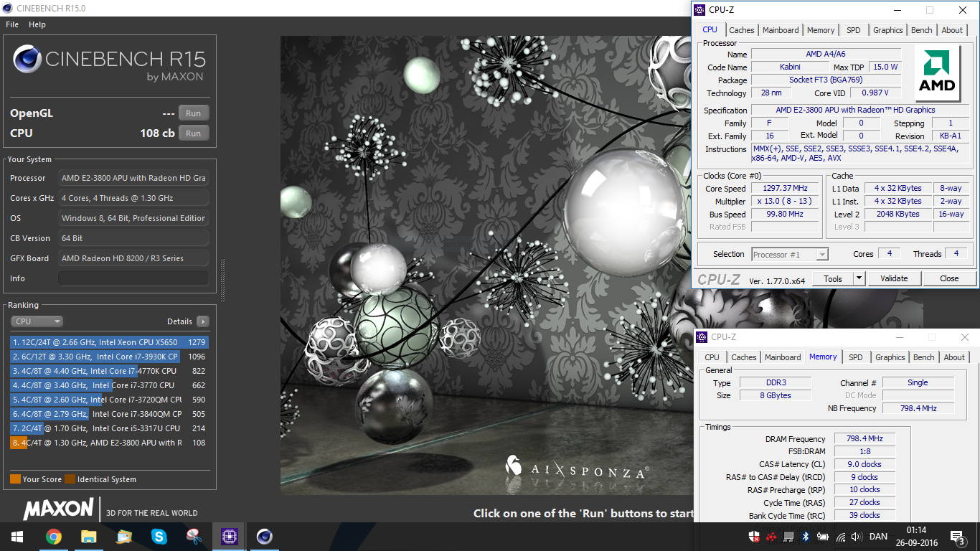This screenshot has height=551, width=980.
Task: Click the AMD logo in CPU-Z
Action: click(x=938, y=74)
